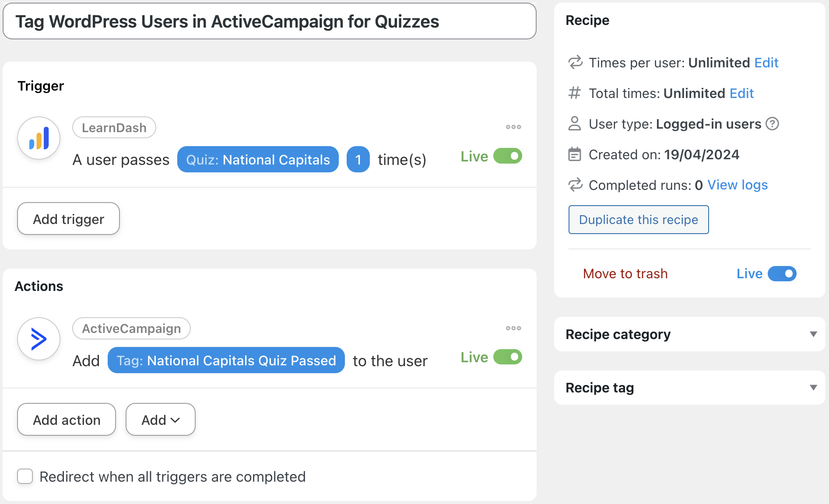Click Move to trash link
Viewport: 829px width, 504px height.
(x=625, y=274)
